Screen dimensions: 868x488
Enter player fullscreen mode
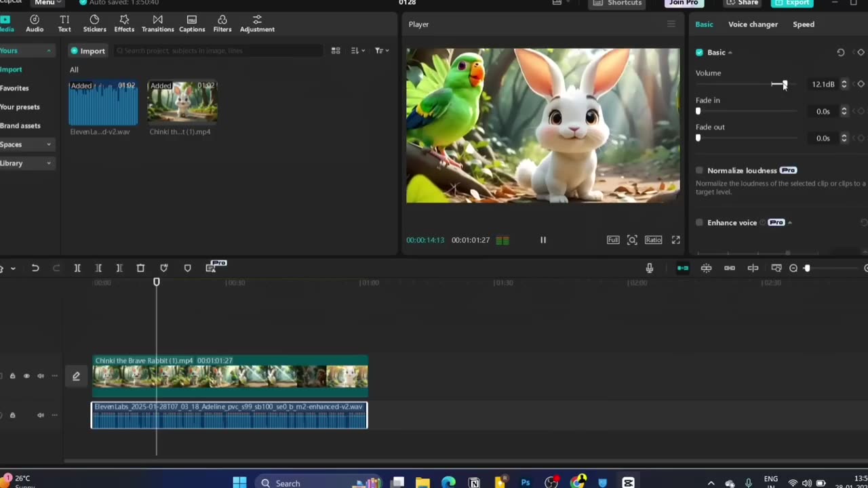tap(675, 240)
